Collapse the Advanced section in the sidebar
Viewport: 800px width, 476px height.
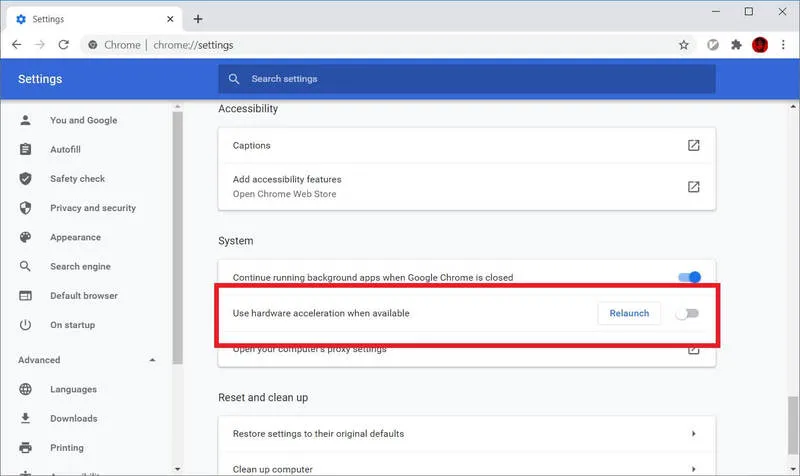(152, 360)
